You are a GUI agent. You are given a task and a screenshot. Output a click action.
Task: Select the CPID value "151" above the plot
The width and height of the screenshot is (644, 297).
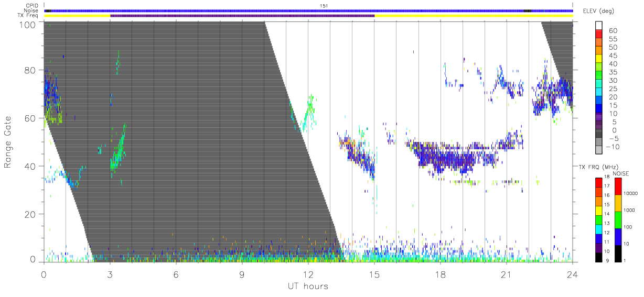pos(324,6)
